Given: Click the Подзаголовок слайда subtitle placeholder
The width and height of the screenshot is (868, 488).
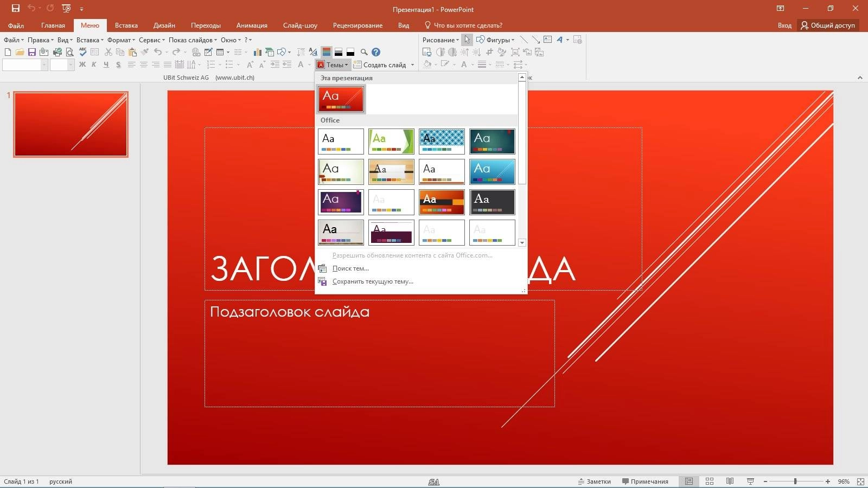Looking at the screenshot, I should coord(379,353).
